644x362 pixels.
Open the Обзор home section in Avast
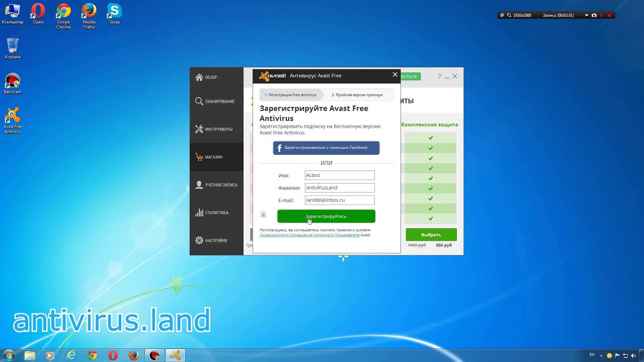point(216,77)
